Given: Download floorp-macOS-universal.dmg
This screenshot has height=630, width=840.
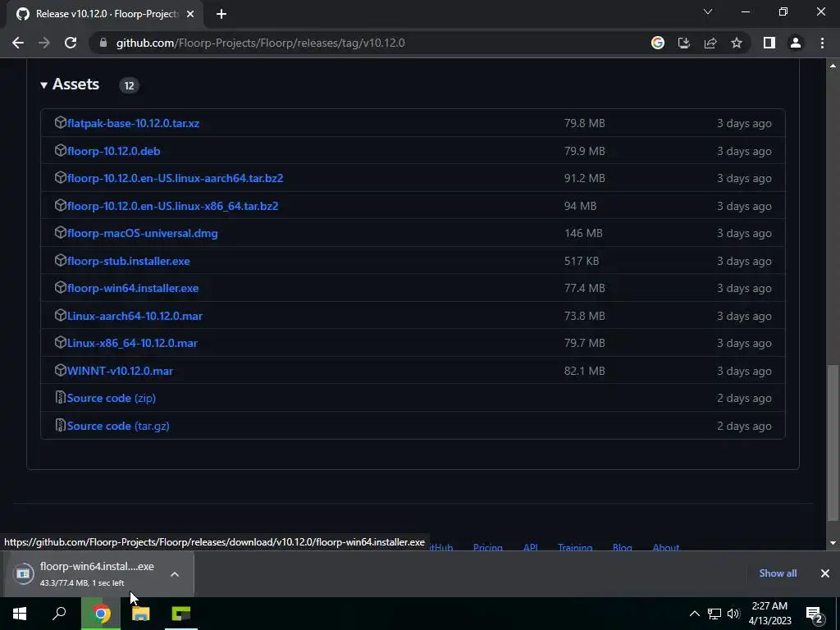Looking at the screenshot, I should (143, 234).
